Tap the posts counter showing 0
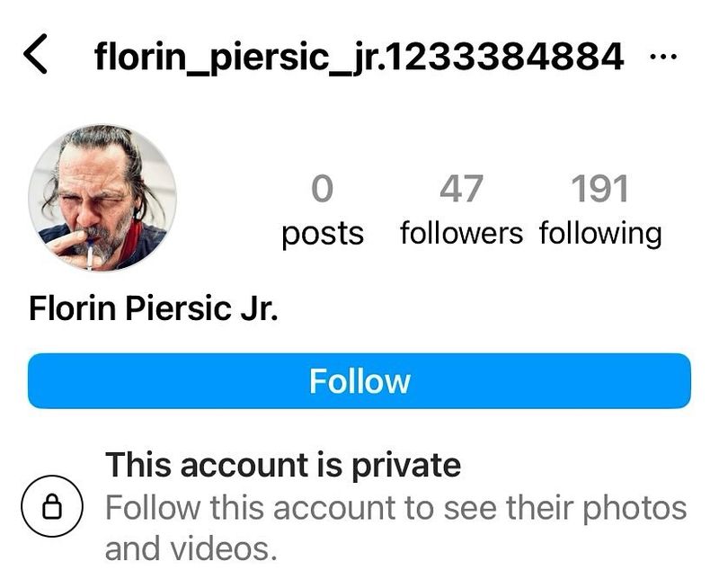 [x=324, y=190]
